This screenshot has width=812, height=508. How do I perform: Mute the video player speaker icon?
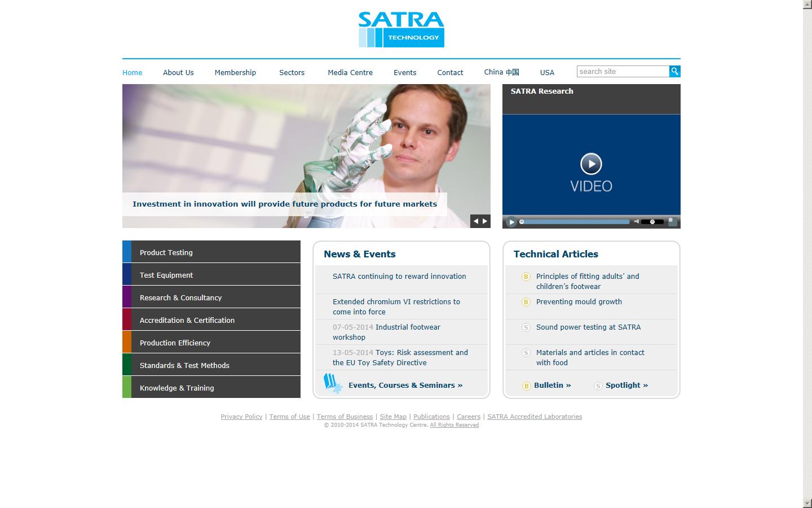[x=636, y=222]
